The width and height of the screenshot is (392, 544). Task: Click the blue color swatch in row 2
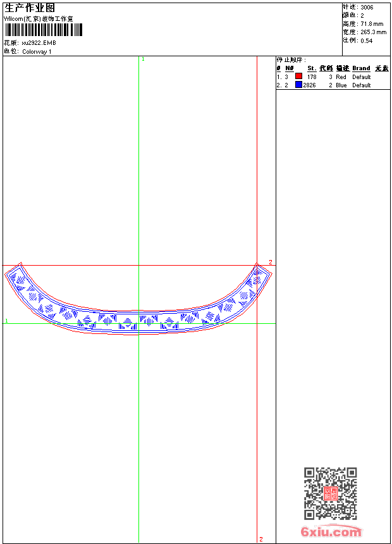[x=298, y=84]
